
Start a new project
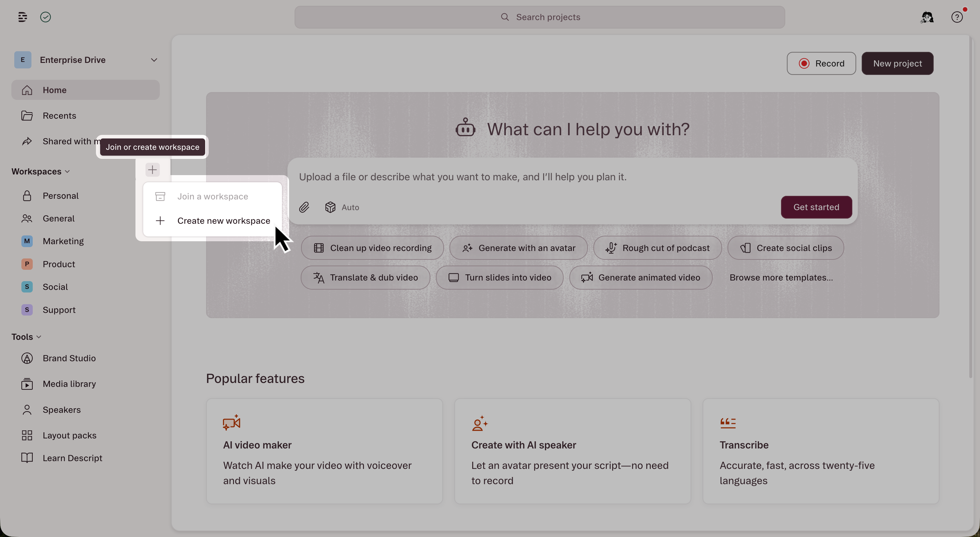point(897,63)
